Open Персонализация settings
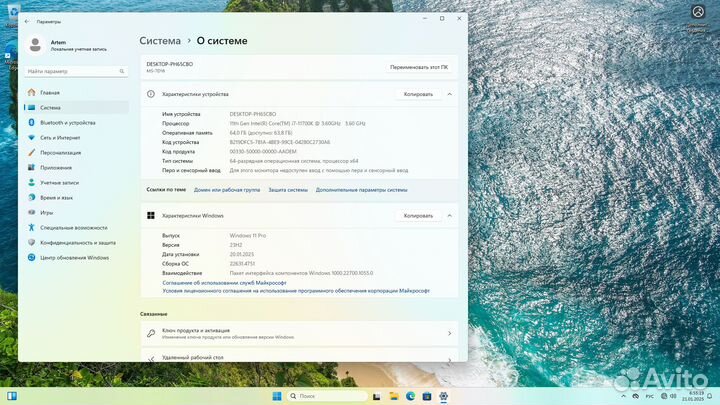 (x=76, y=152)
